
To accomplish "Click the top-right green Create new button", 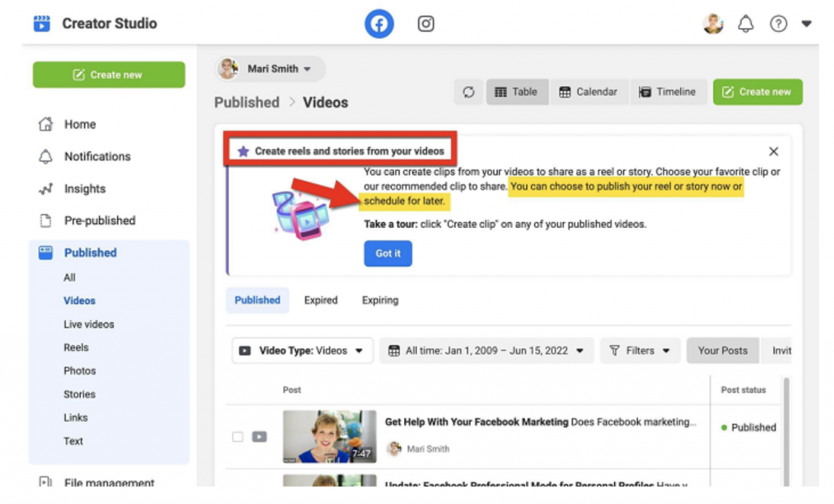I will coord(757,92).
